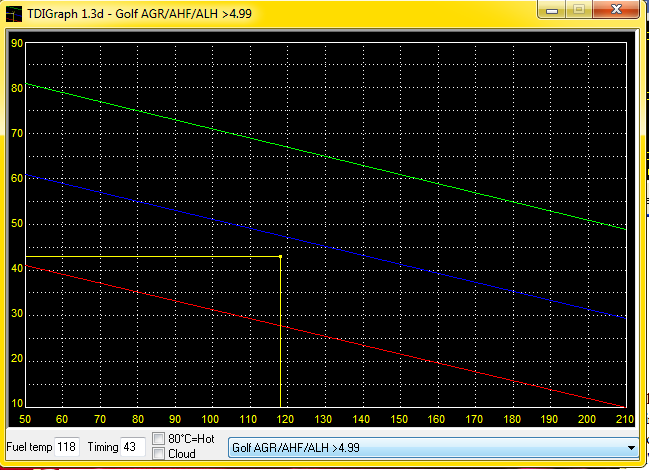Click the yellow marker point on graph
The height and width of the screenshot is (470, 649).
pyautogui.click(x=281, y=257)
